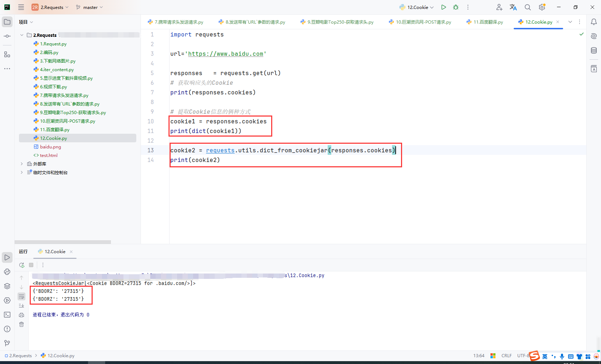Open the Project tool window

tap(7, 22)
